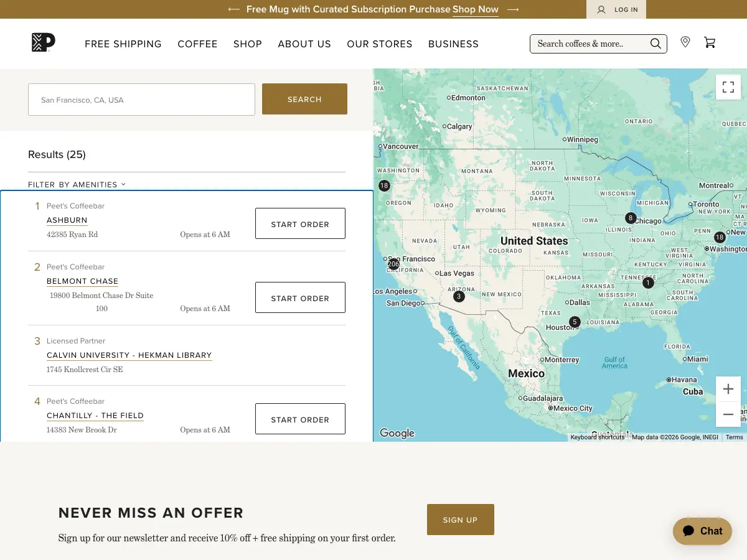The height and width of the screenshot is (560, 747).
Task: Click the location input field
Action: point(141,100)
